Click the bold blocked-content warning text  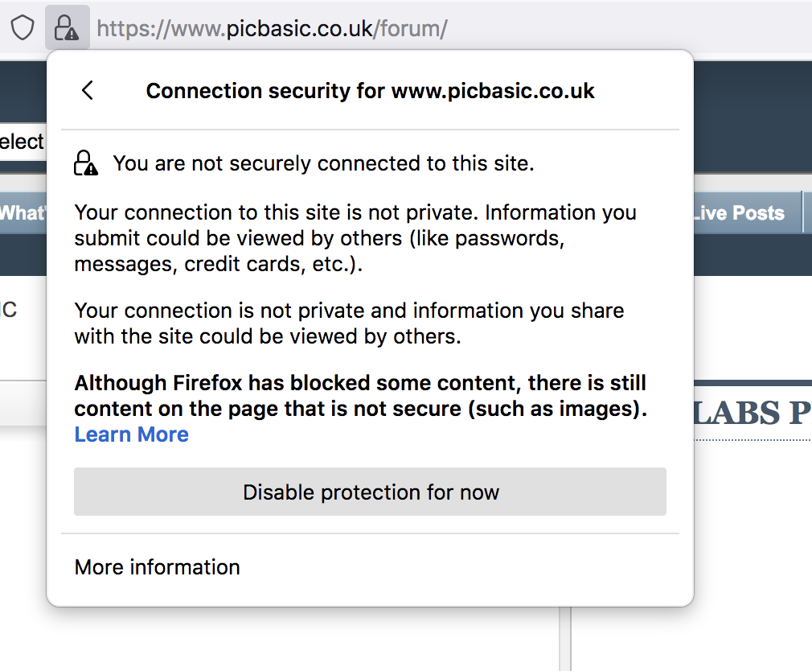[360, 396]
